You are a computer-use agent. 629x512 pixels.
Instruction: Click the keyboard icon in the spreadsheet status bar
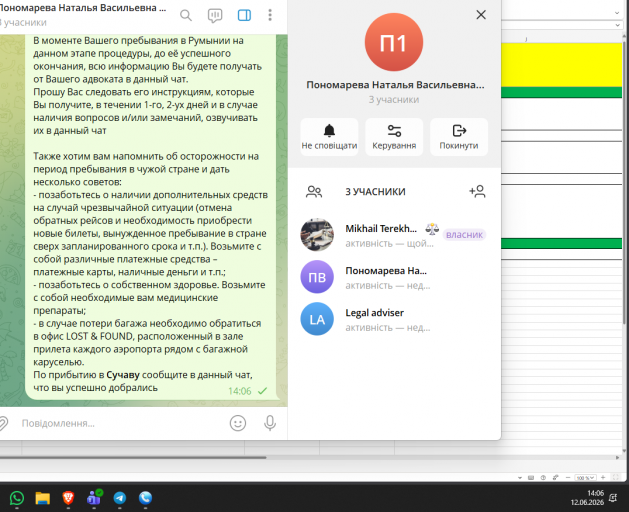pyautogui.click(x=531, y=477)
